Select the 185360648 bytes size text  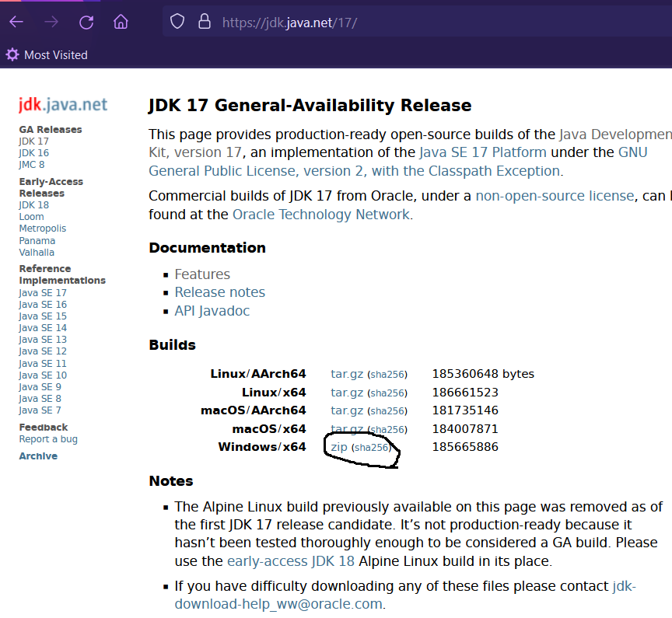pyautogui.click(x=483, y=374)
